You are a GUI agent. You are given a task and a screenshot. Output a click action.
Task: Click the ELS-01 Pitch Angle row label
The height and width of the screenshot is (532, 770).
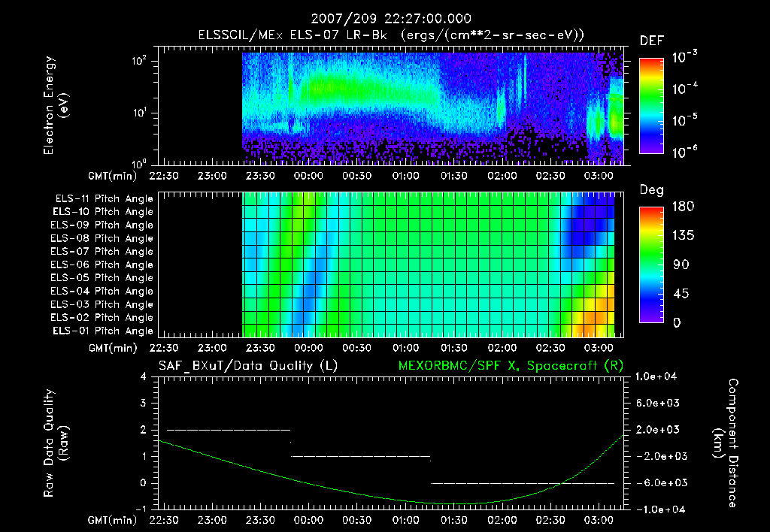[x=103, y=331]
